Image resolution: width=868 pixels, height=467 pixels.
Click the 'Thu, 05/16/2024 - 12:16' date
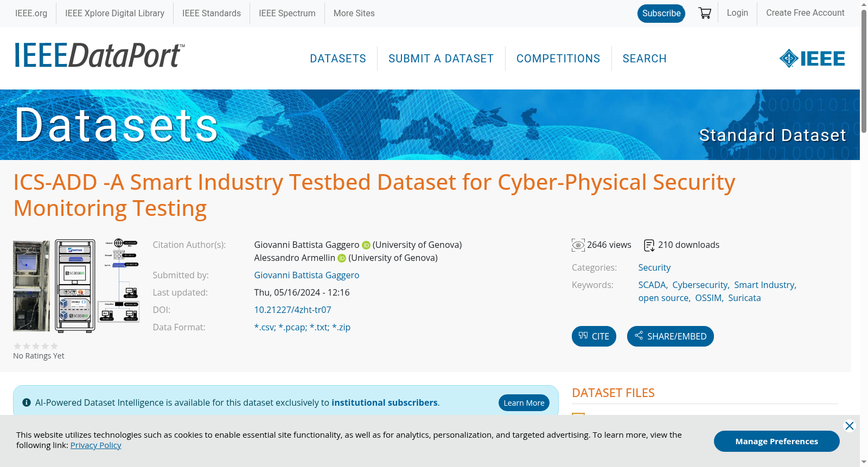[302, 293]
